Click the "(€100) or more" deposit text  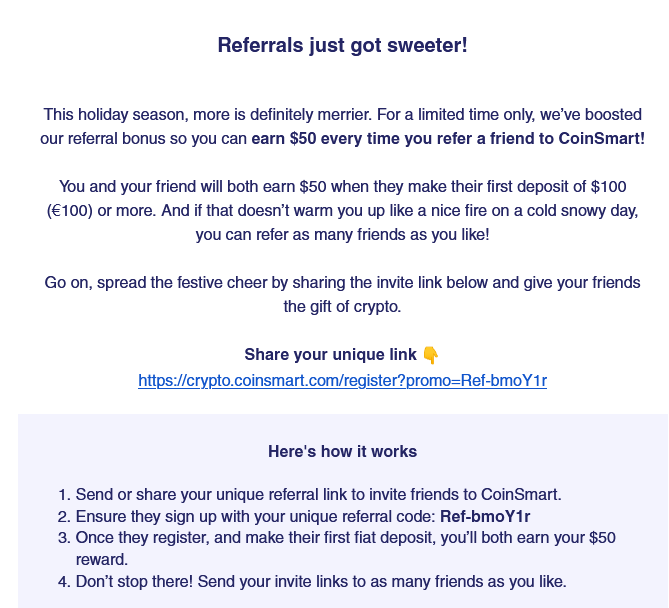click(x=100, y=211)
